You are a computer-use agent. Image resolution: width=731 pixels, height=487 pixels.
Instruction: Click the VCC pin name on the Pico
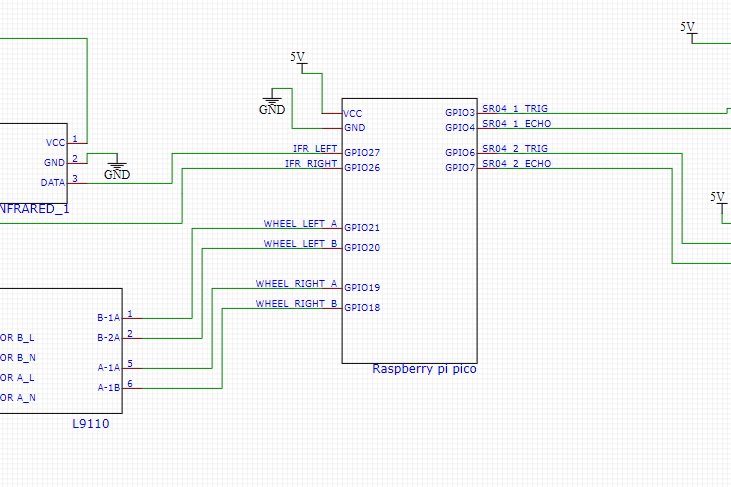coord(352,114)
